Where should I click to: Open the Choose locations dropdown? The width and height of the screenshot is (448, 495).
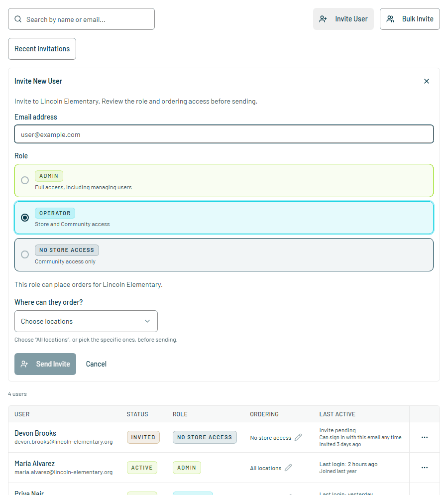point(86,321)
